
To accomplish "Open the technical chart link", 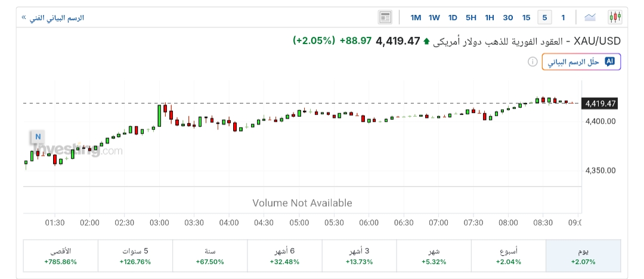I will point(53,18).
